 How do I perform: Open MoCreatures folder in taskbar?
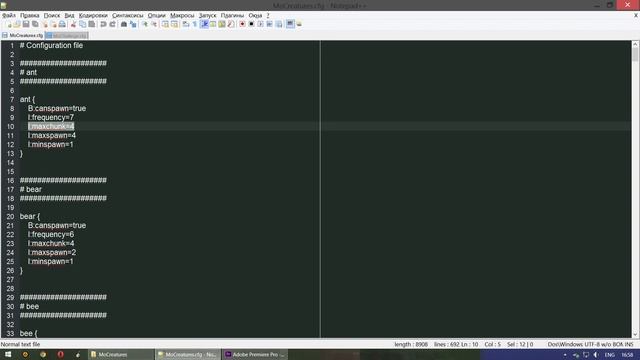point(121,354)
